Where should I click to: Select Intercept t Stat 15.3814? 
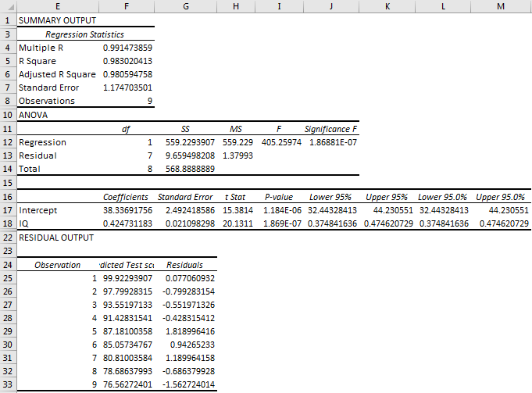[237, 210]
